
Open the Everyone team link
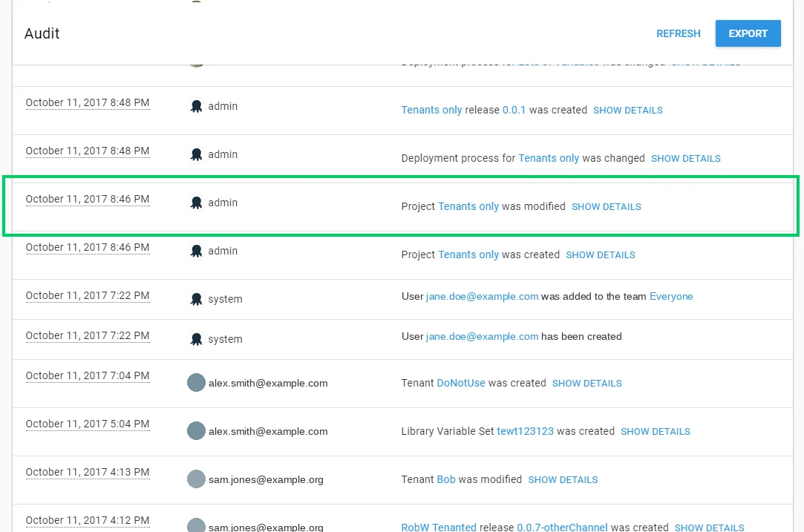pos(671,296)
